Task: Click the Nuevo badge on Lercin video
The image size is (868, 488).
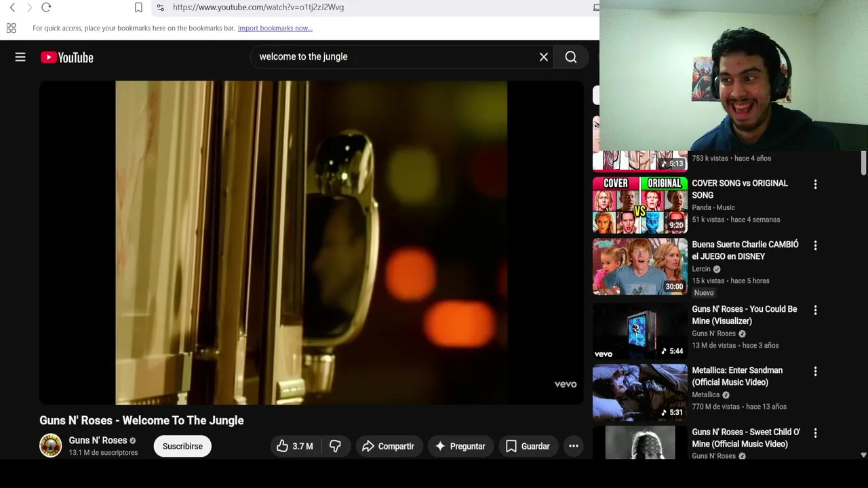Action: [x=704, y=293]
